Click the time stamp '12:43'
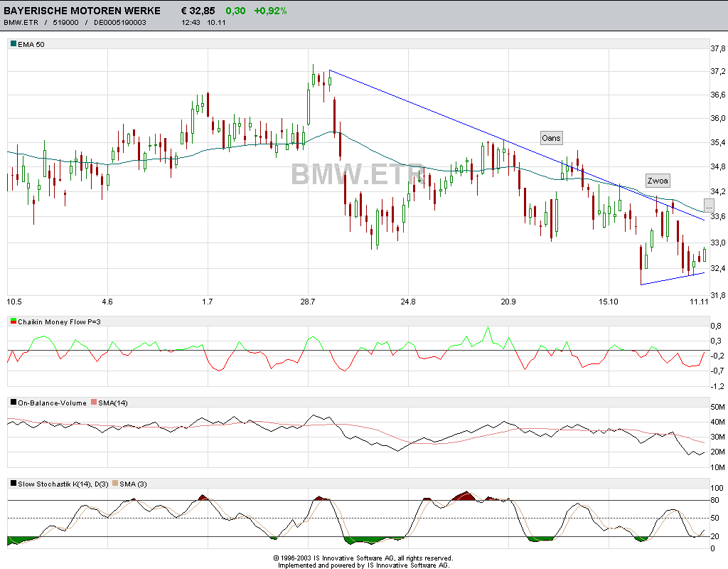The image size is (728, 569). [191, 22]
